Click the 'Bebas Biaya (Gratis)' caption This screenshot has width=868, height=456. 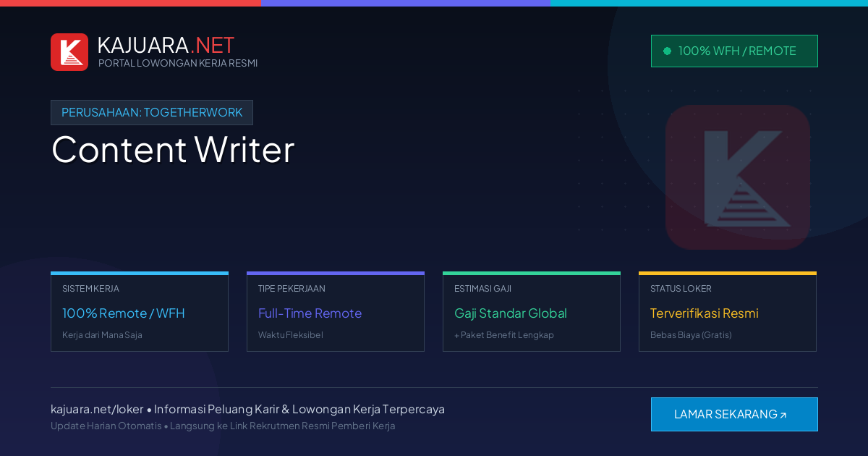click(x=691, y=335)
